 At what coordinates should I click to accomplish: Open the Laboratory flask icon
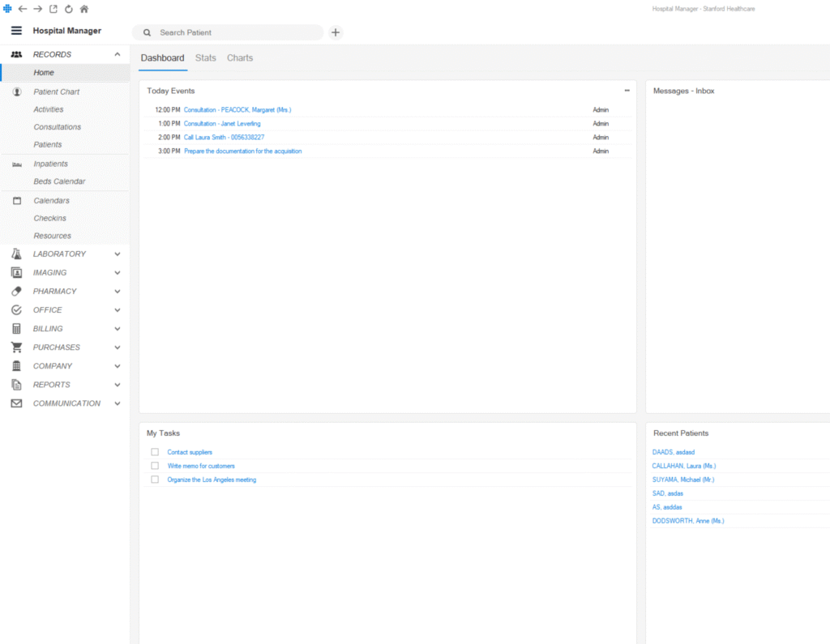(16, 254)
